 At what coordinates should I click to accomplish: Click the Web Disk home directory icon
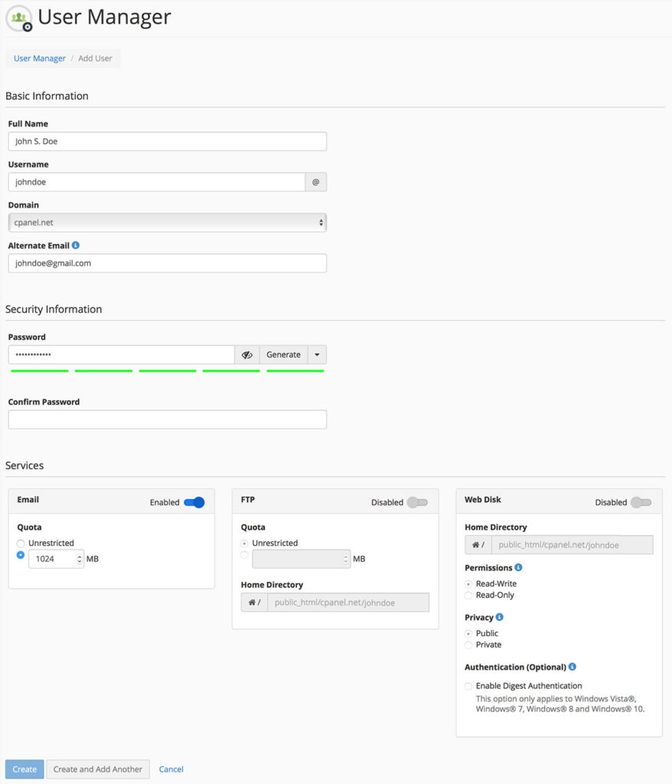(x=478, y=545)
